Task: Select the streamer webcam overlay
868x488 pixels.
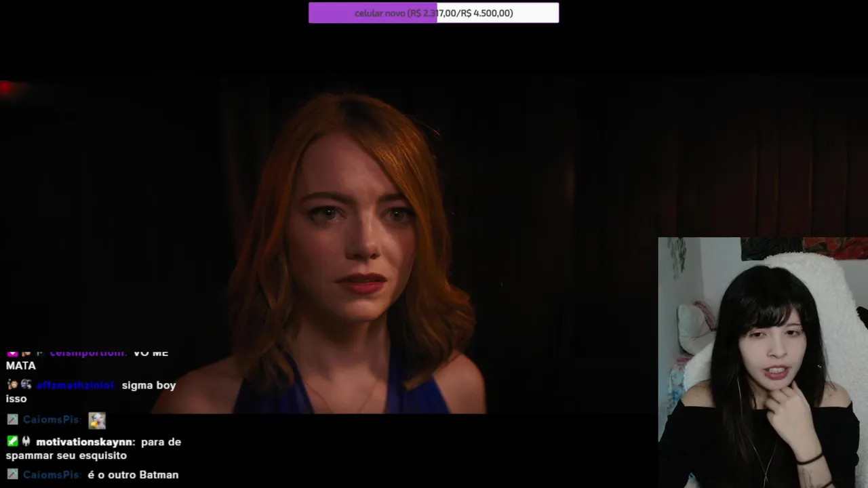Action: [763, 363]
